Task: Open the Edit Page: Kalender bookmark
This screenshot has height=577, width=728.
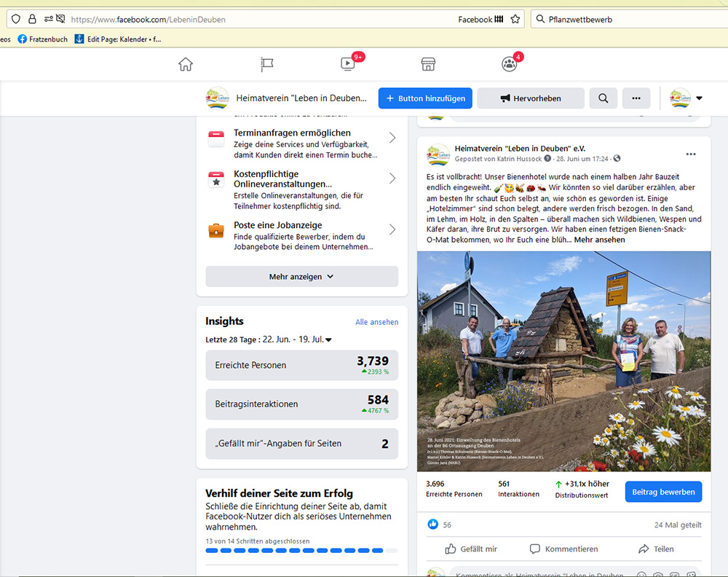Action: pos(118,39)
